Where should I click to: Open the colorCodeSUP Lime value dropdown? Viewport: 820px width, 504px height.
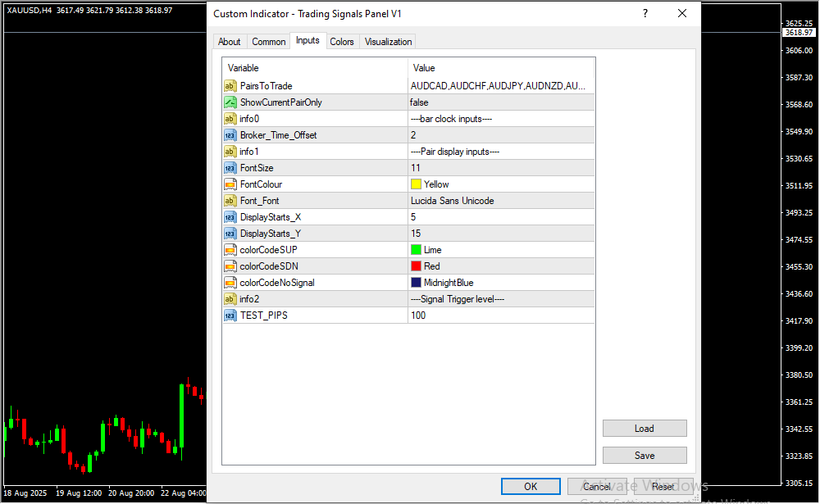point(500,250)
